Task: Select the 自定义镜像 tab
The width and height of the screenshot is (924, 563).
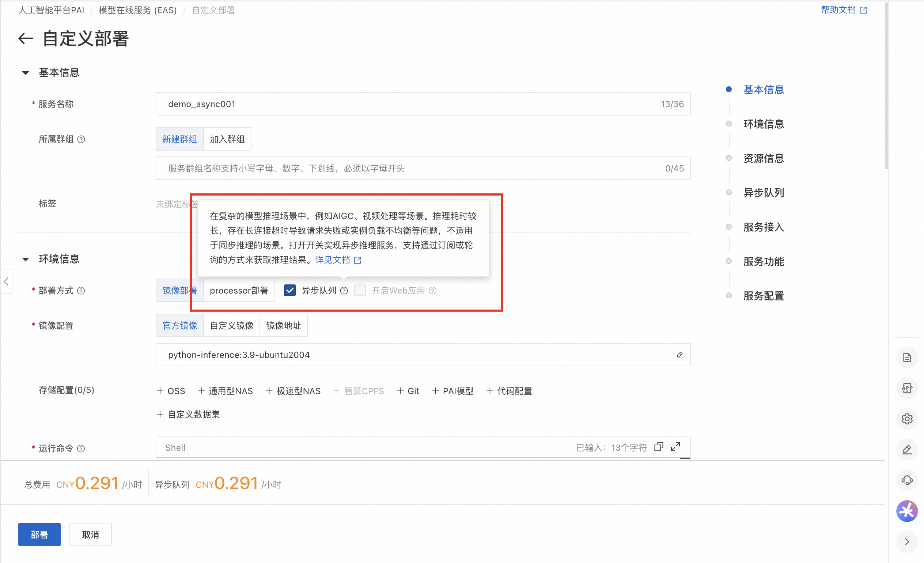Action: (232, 326)
